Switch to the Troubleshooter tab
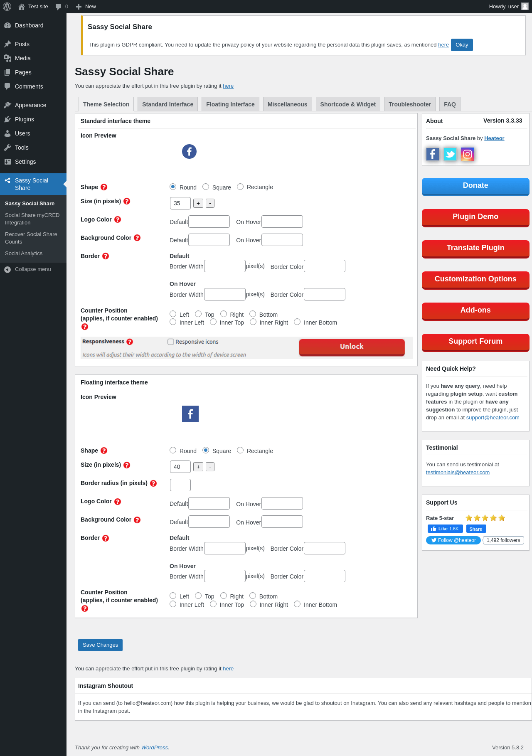The height and width of the screenshot is (756, 532). [x=410, y=104]
